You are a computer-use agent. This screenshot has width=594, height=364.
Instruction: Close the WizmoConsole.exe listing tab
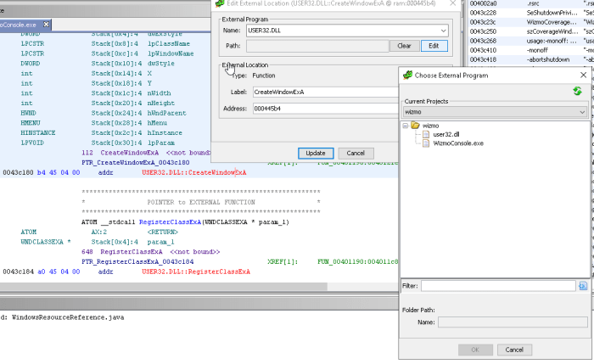[x=46, y=25]
